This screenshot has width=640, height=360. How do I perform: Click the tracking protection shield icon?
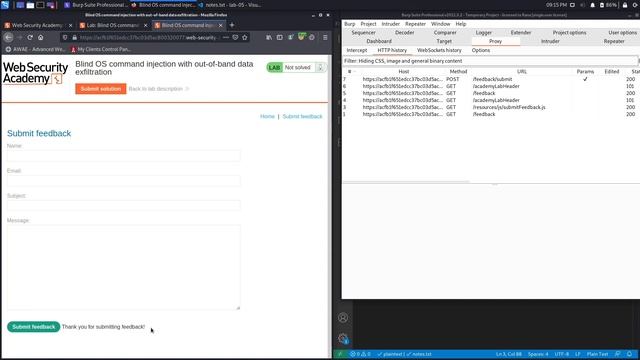tap(65, 37)
